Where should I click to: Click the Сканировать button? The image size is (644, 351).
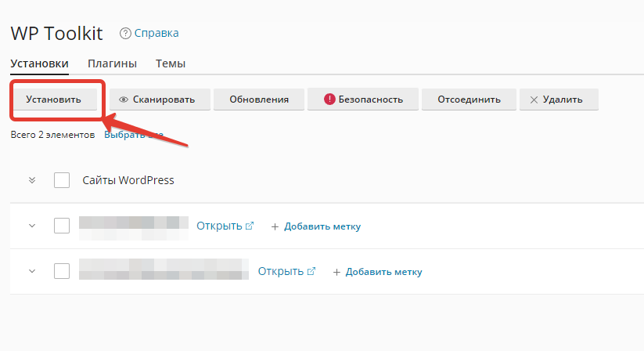tap(160, 100)
